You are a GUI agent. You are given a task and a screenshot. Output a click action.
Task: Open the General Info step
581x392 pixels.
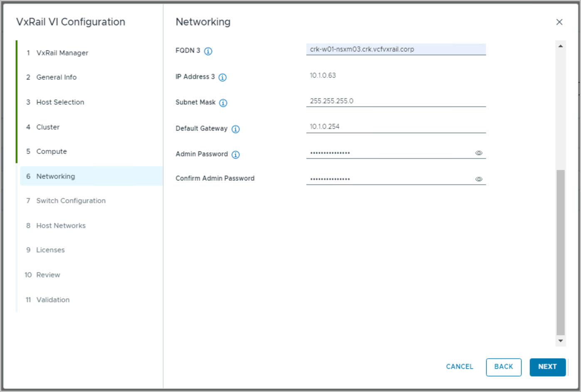tap(56, 77)
